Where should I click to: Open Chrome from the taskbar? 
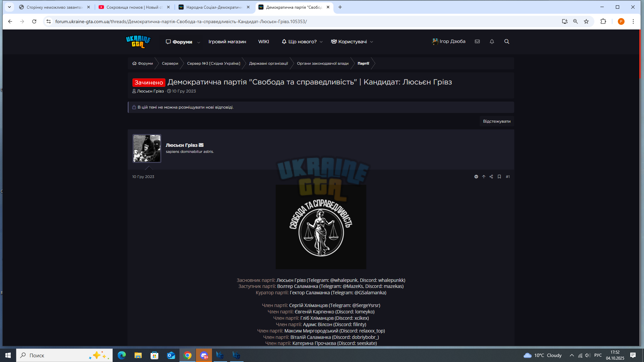tap(187, 355)
